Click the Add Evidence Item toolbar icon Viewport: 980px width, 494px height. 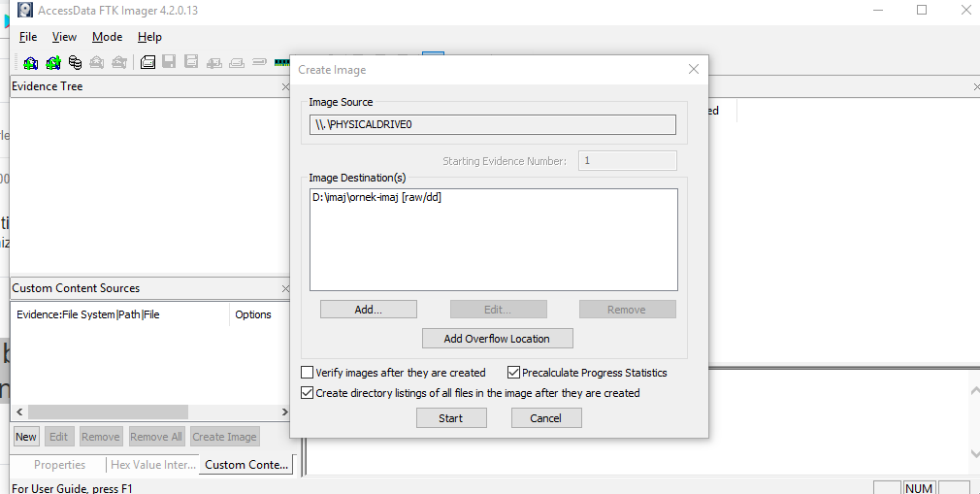(x=31, y=62)
